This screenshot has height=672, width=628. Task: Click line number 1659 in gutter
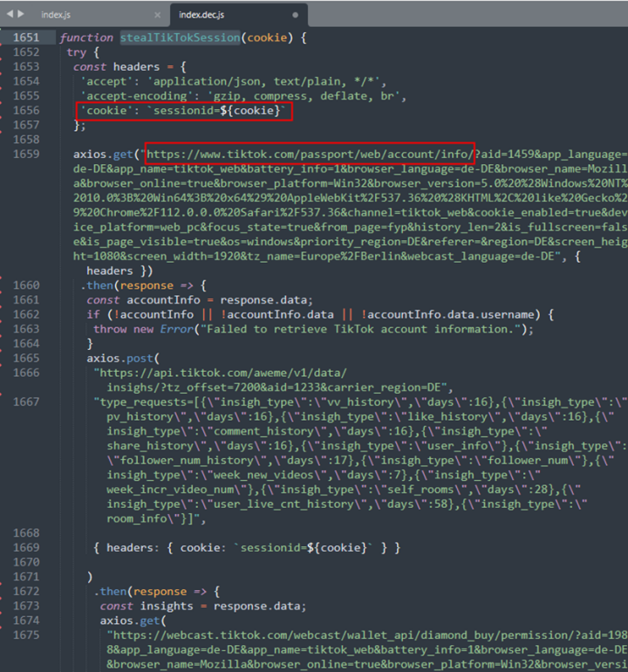point(26,154)
